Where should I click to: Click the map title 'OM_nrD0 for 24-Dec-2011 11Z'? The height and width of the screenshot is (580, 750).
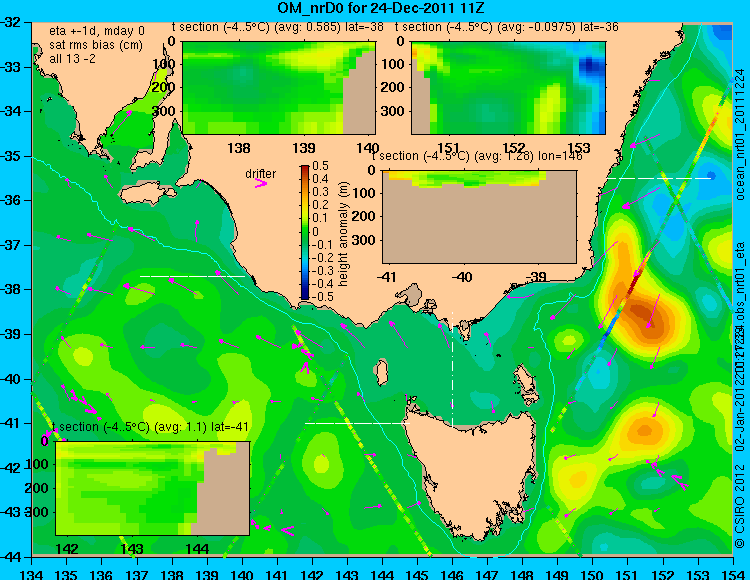click(x=381, y=8)
